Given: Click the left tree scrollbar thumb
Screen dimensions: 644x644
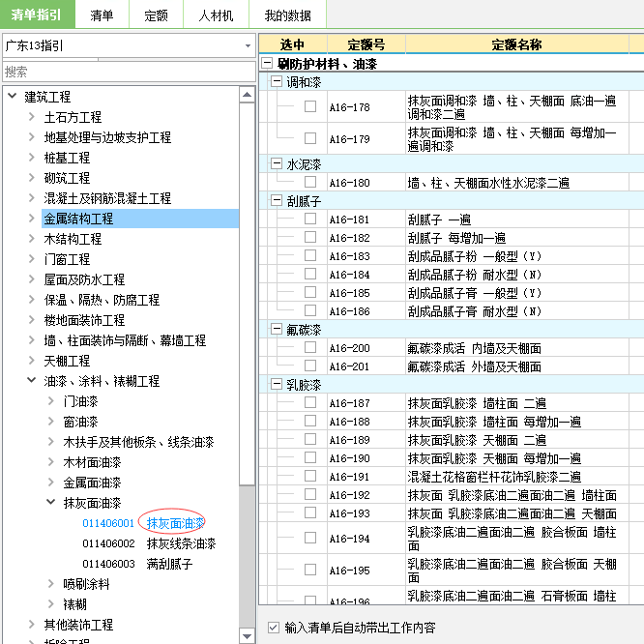Looking at the screenshot, I should [x=248, y=293].
